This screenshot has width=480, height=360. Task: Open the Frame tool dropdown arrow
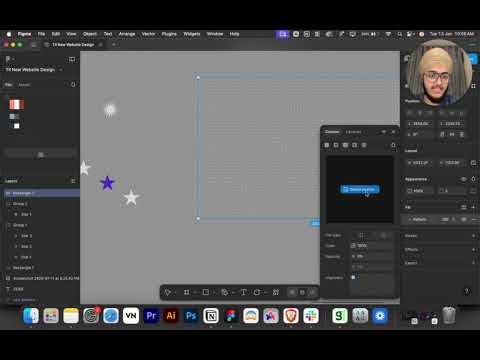195,292
